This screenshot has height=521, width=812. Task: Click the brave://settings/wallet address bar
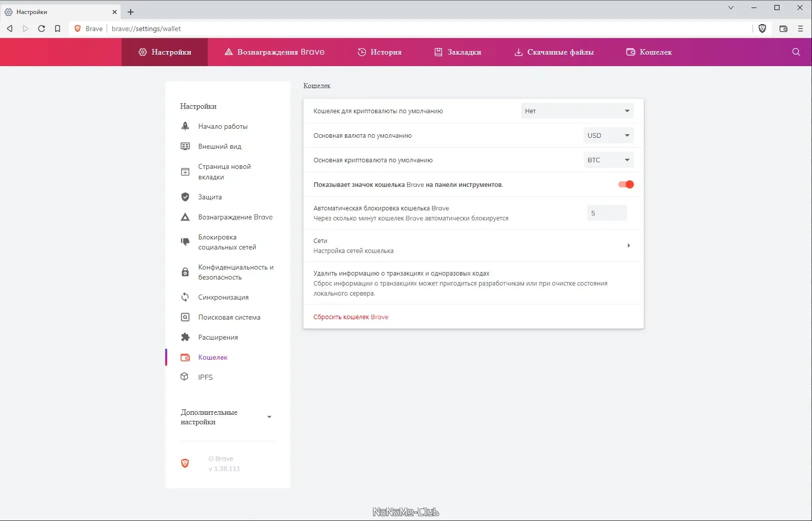click(411, 29)
